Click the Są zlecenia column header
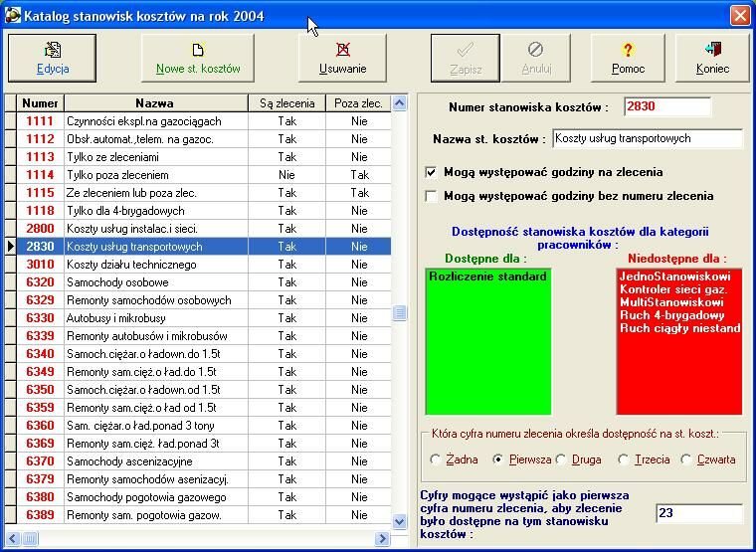This screenshot has height=552, width=756. point(286,103)
